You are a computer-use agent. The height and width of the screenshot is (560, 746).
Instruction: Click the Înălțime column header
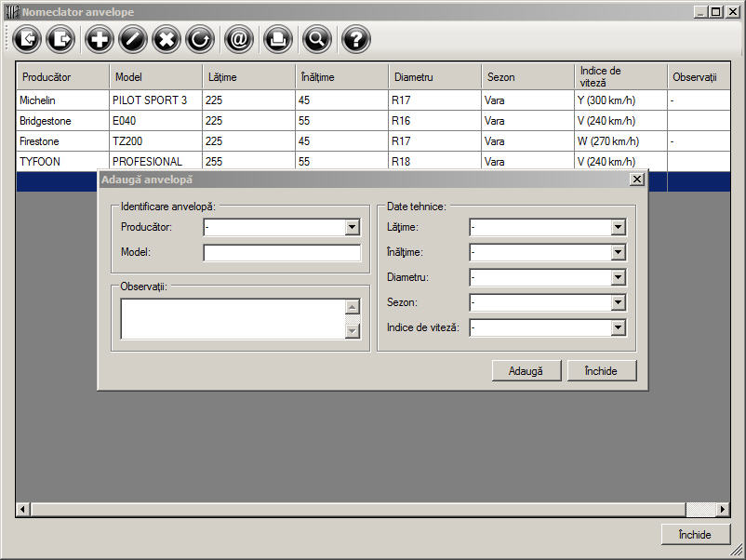[x=341, y=76]
